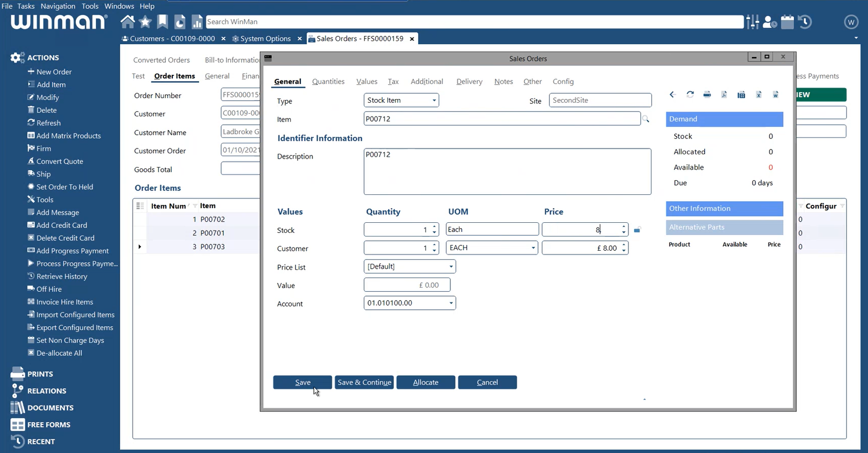Open the user clock icon
Screen dimensions: 868x453
click(x=770, y=22)
